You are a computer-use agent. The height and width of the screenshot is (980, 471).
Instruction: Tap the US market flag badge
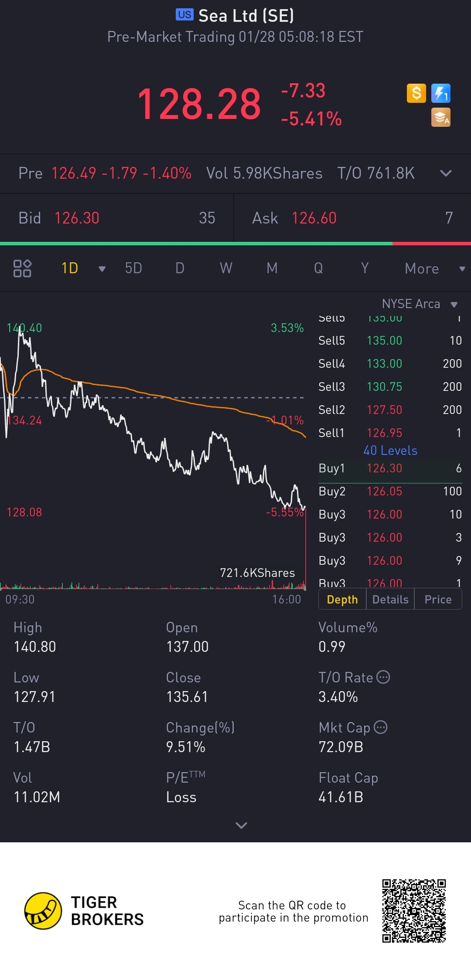click(184, 15)
